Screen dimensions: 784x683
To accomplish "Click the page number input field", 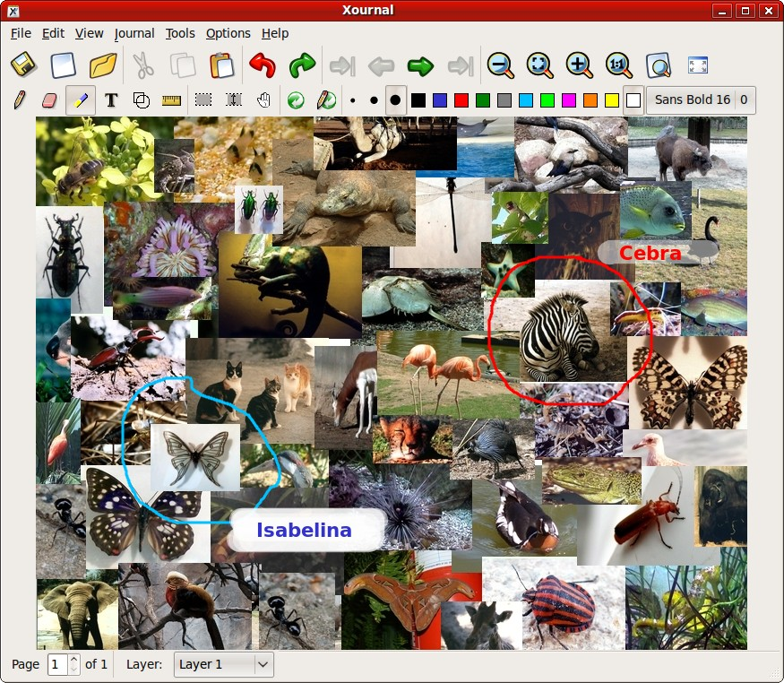I will [x=57, y=664].
